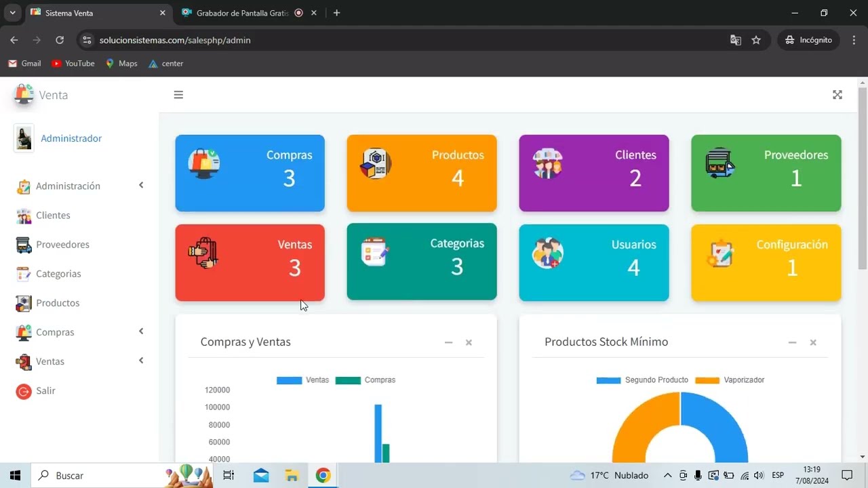The height and width of the screenshot is (488, 868).
Task: Click the Administrador profile link
Action: pos(71,138)
